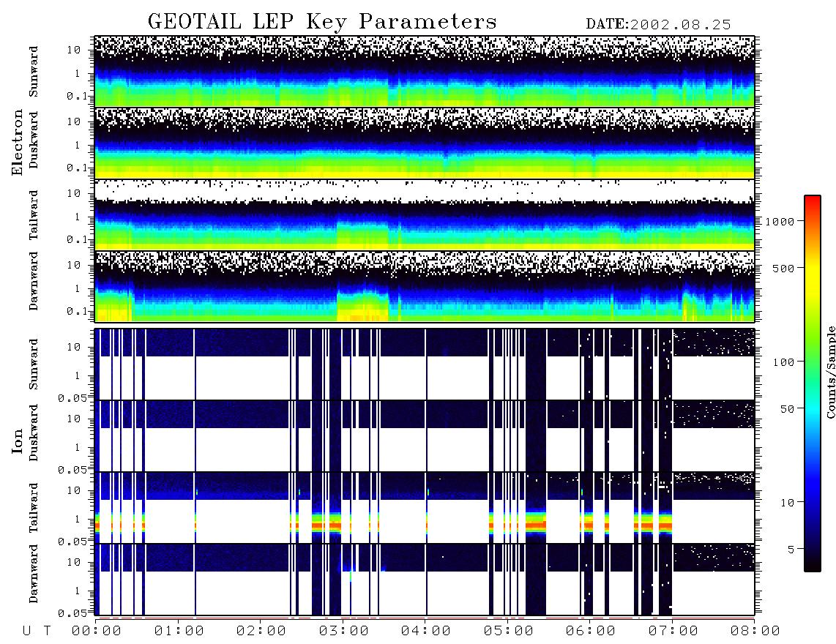This screenshot has width=836, height=644.
Task: Click the Ion Tailward spectrogram panel
Action: pyautogui.click(x=425, y=508)
